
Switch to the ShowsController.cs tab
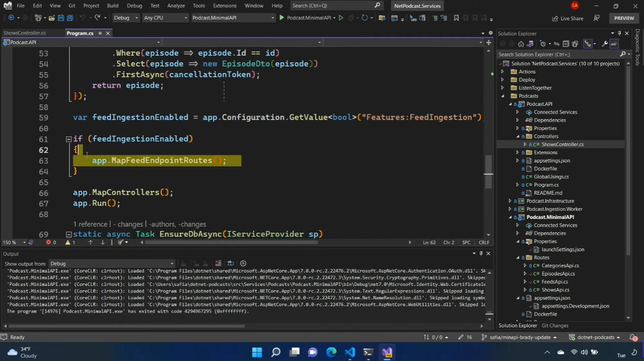pos(25,33)
